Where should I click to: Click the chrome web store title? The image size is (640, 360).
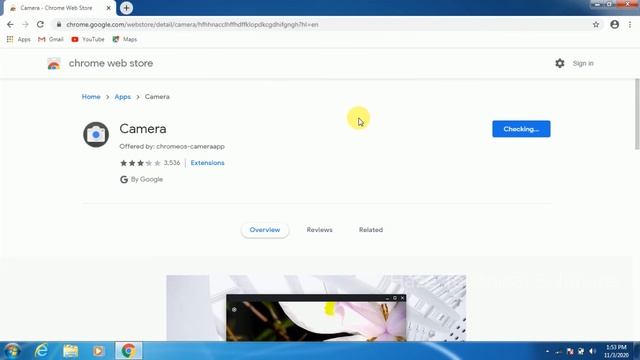111,63
